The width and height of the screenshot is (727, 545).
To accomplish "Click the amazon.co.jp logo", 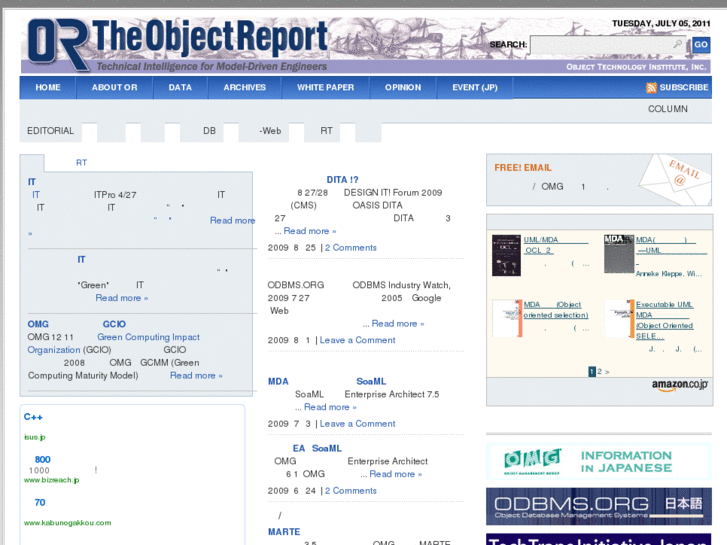I will pos(680,385).
